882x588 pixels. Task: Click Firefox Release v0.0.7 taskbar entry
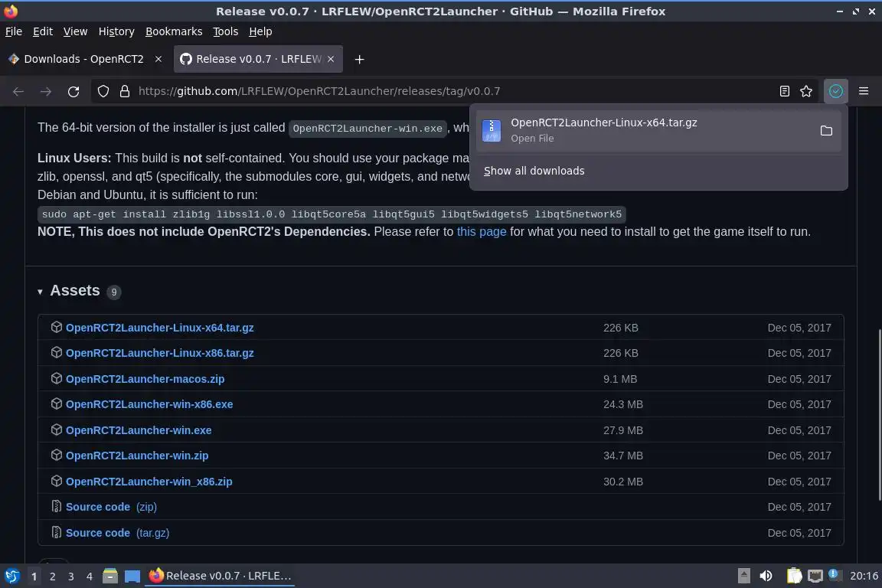coord(220,576)
